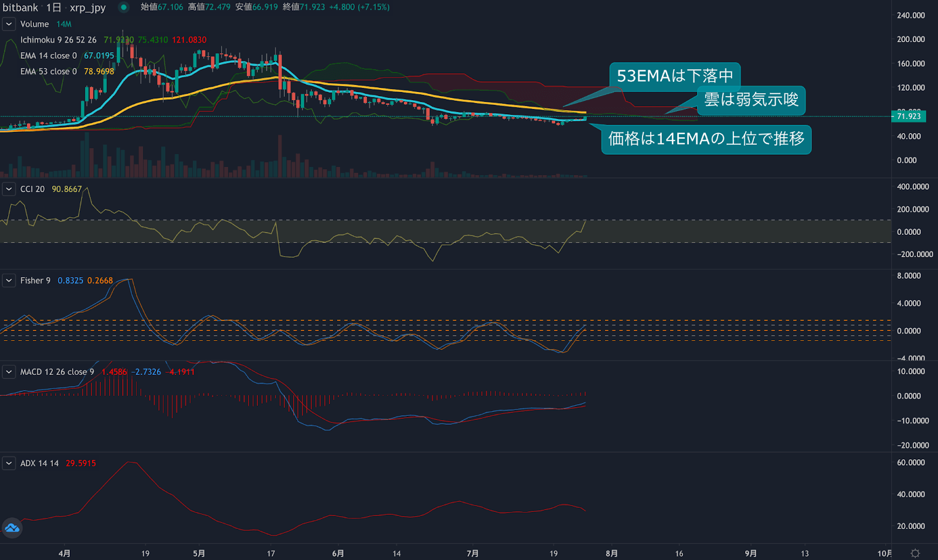The image size is (938, 560).
Task: Click the 71.923 price tag on the right scale
Action: point(908,116)
